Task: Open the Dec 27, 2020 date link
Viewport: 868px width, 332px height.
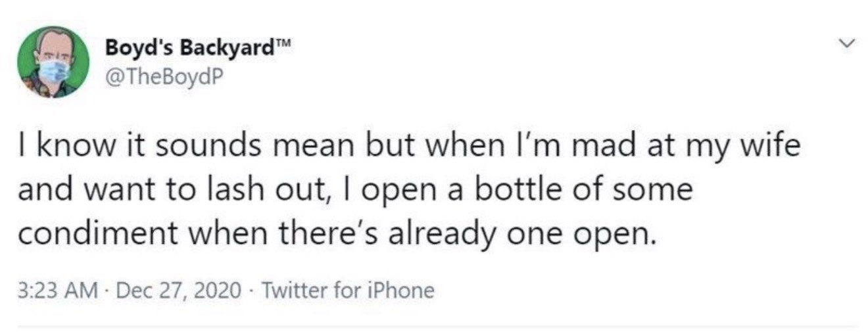Action: 176,290
